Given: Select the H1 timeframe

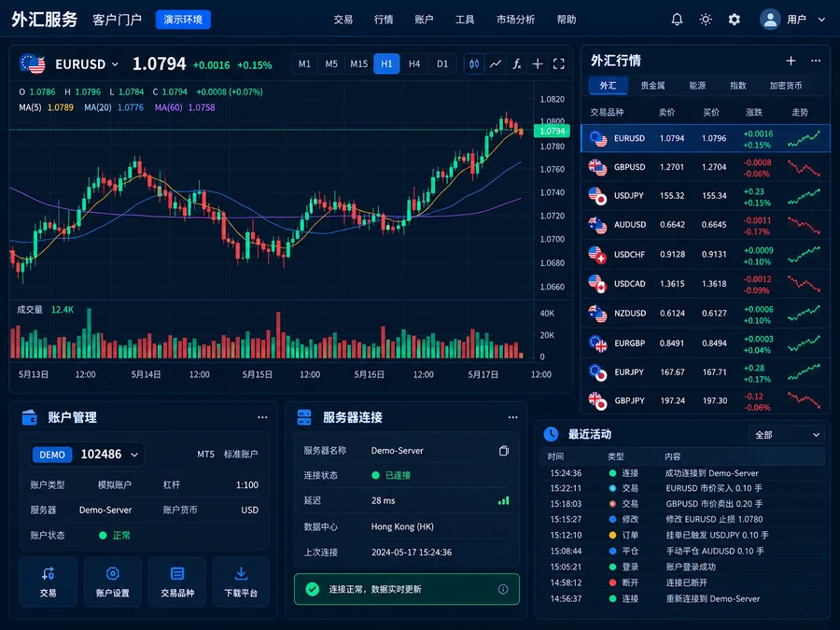Looking at the screenshot, I should (386, 63).
